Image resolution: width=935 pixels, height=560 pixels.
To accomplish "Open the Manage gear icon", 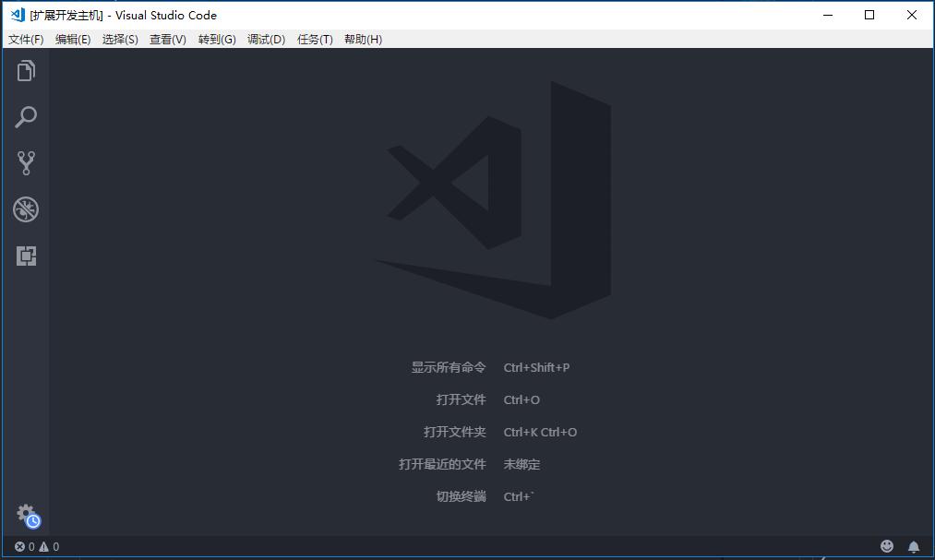I will coord(27,515).
